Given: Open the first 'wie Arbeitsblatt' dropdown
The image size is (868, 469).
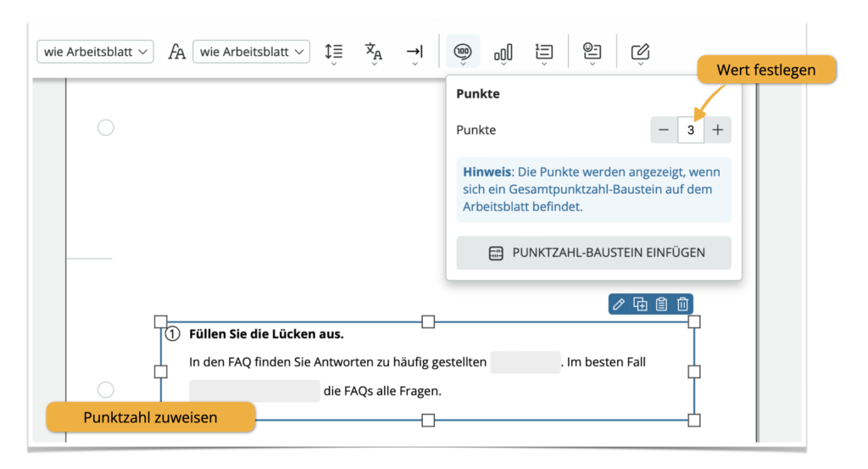Looking at the screenshot, I should [96, 52].
